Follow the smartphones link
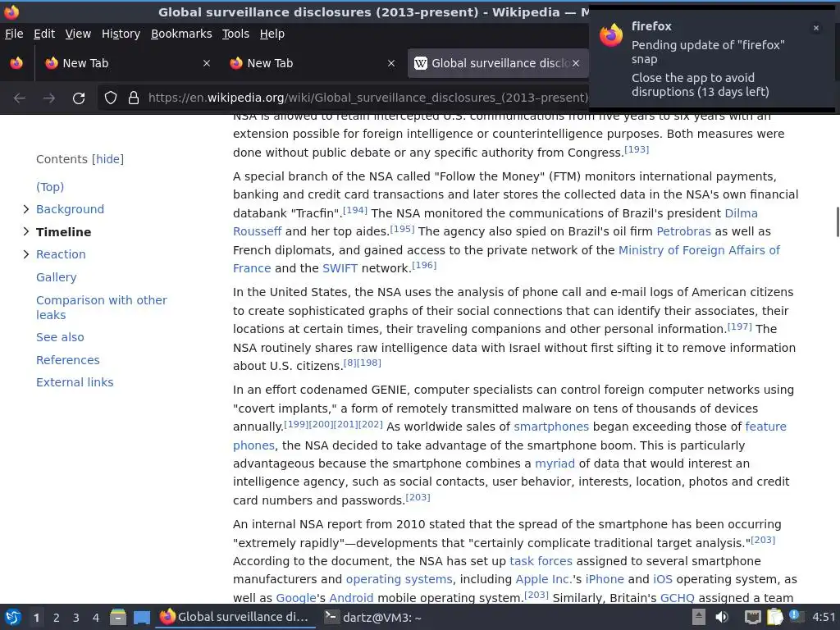The height and width of the screenshot is (630, 840). click(551, 427)
